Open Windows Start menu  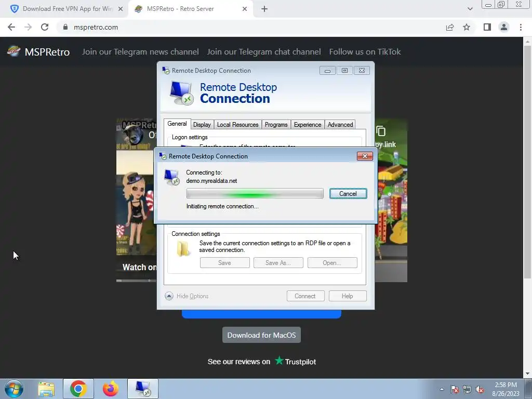point(14,389)
